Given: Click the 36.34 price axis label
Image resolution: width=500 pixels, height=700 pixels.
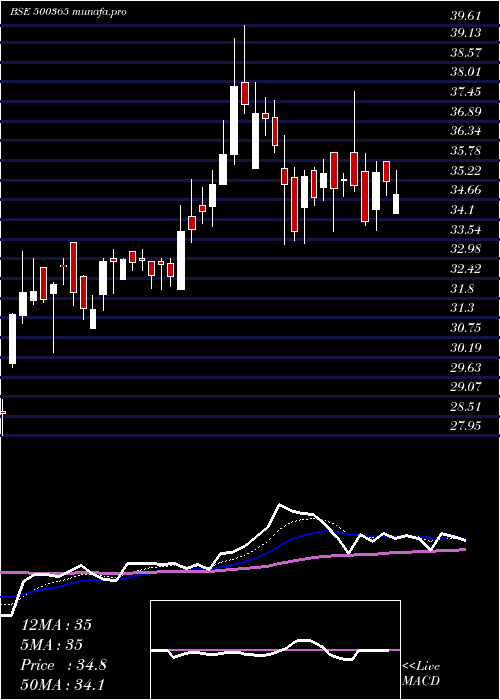Looking at the screenshot, I should coord(466,131).
